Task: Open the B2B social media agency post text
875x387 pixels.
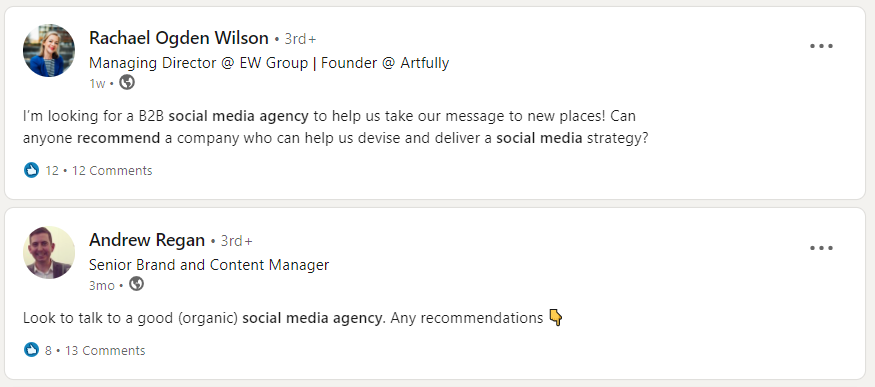Action: [335, 127]
